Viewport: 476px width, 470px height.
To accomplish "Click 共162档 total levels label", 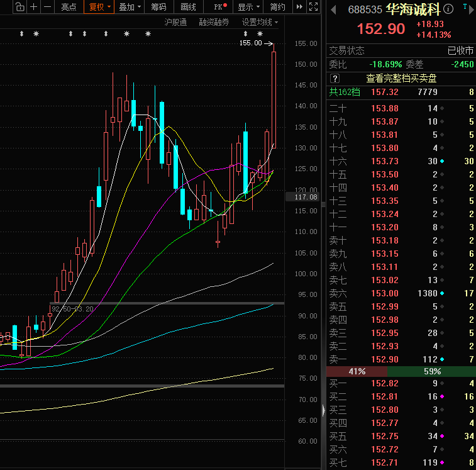I will point(345,92).
